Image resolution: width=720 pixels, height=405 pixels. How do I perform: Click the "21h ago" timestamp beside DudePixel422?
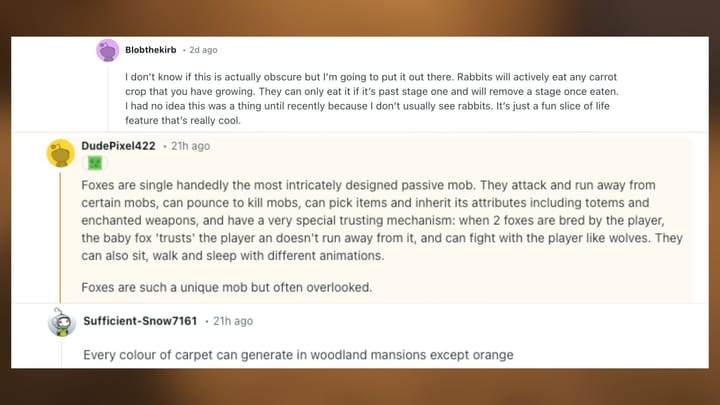point(190,146)
